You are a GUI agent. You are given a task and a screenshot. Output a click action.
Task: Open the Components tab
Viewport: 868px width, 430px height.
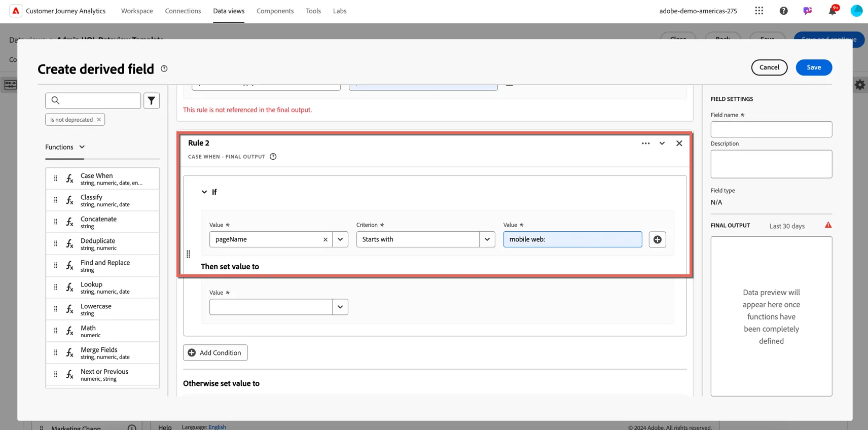pyautogui.click(x=275, y=11)
